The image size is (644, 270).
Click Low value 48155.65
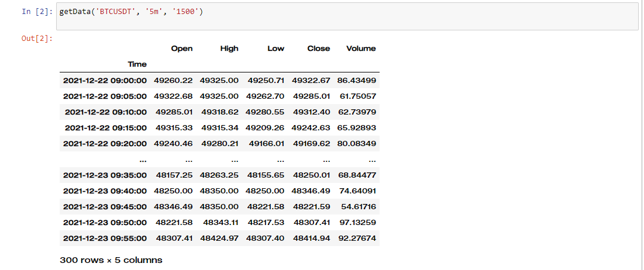[266, 175]
